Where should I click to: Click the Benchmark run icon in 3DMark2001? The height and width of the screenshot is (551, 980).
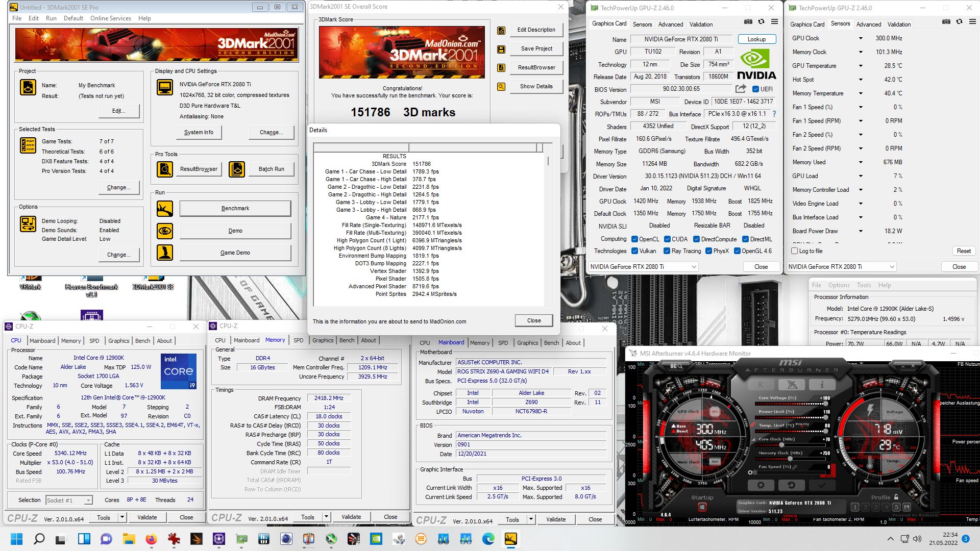coord(165,208)
